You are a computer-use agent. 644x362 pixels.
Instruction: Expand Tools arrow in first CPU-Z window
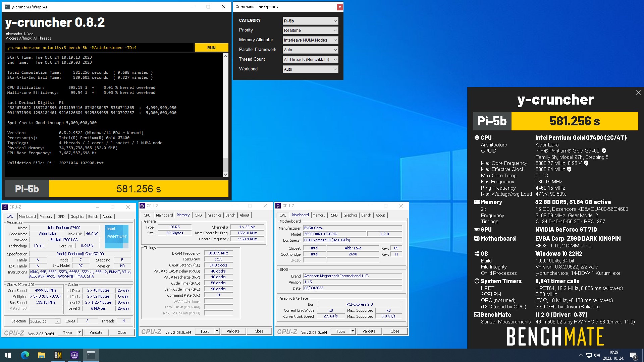coord(80,333)
